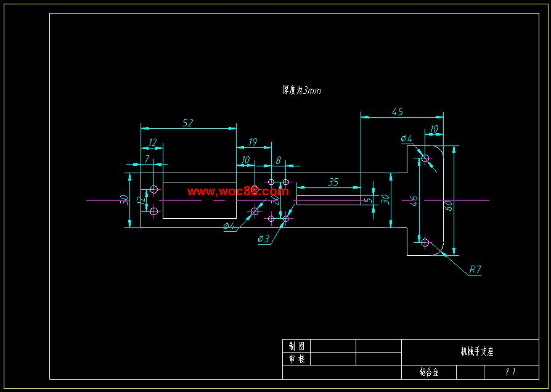Select the ø4 label beside the ø3
This screenshot has height=392, width=551.
[x=229, y=226]
